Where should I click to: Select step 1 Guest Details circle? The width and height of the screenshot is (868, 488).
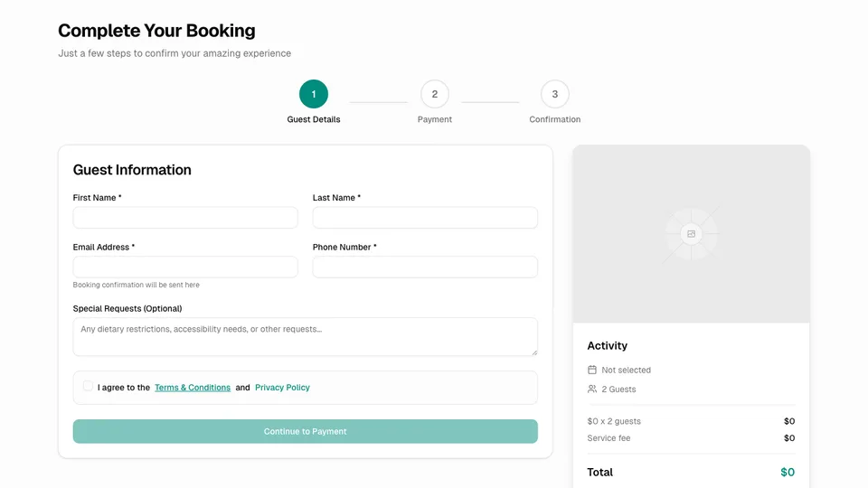pyautogui.click(x=314, y=94)
